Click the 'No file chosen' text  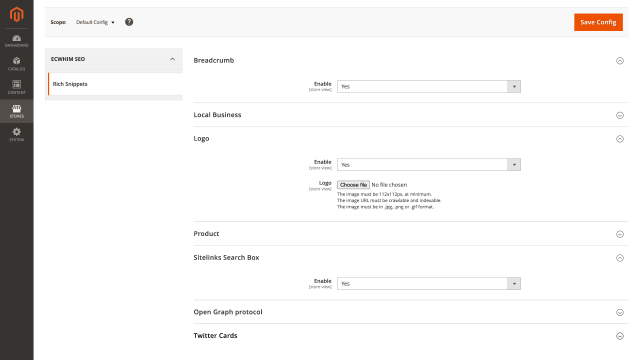tap(389, 185)
